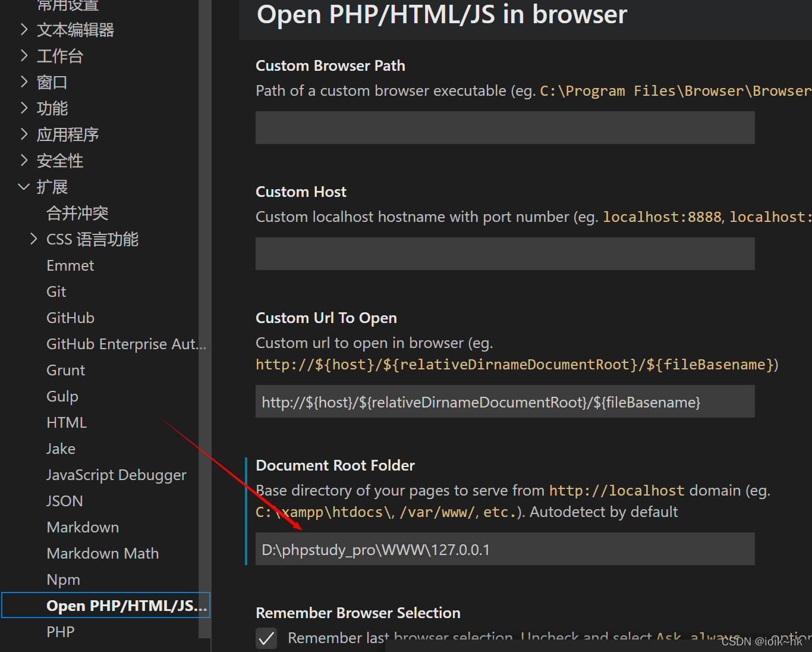Collapse the 扩展 settings section

(24, 186)
